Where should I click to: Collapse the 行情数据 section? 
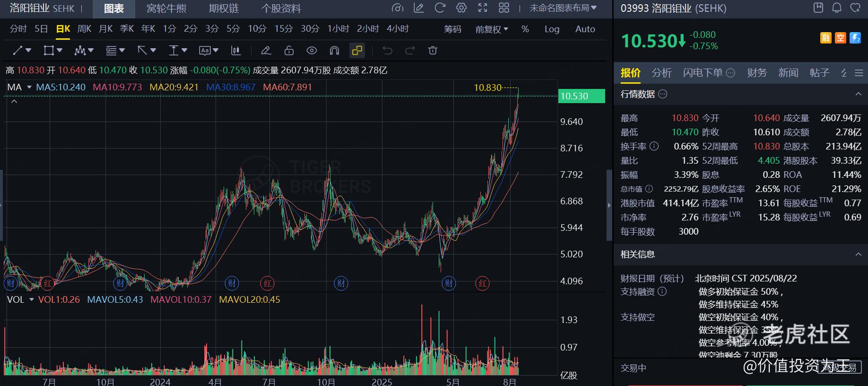coord(858,94)
